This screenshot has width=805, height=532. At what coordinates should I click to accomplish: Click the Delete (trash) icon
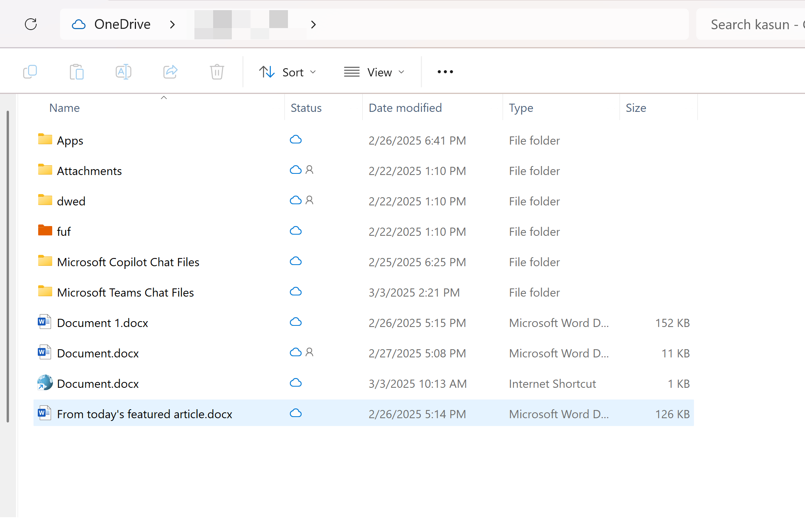tap(217, 72)
